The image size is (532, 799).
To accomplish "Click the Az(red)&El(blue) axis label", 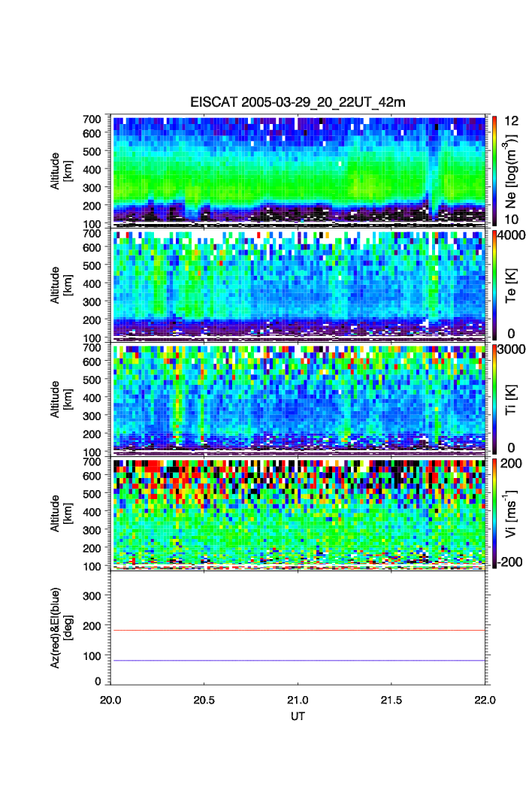I will 61,627.
